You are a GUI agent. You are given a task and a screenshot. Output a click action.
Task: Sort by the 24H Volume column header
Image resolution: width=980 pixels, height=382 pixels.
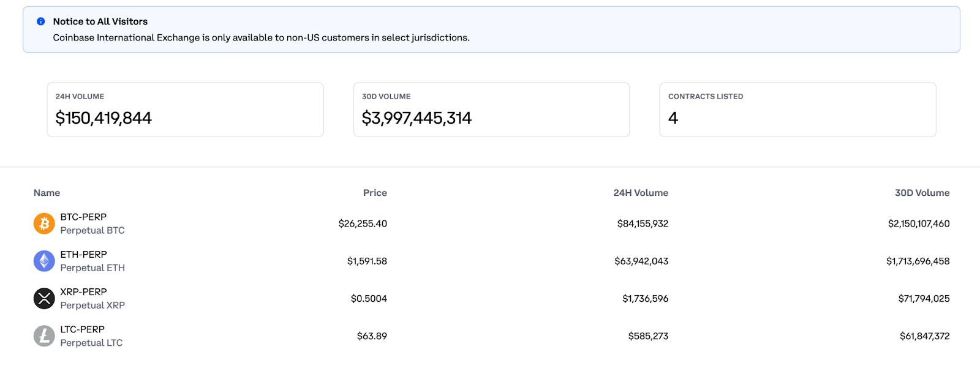click(x=641, y=193)
